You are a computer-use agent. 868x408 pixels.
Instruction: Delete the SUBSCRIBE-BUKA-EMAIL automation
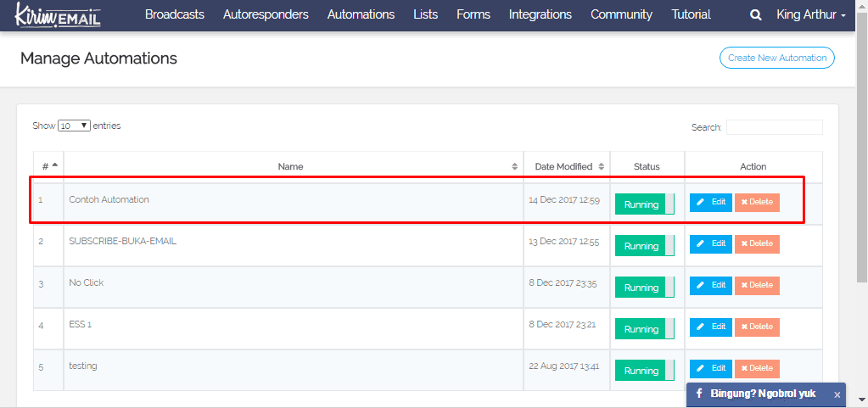click(756, 244)
